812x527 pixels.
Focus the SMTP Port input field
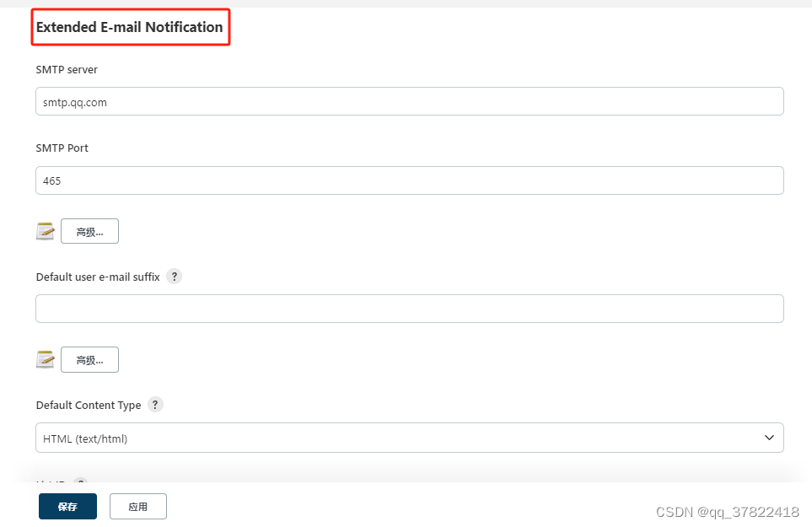tap(410, 180)
